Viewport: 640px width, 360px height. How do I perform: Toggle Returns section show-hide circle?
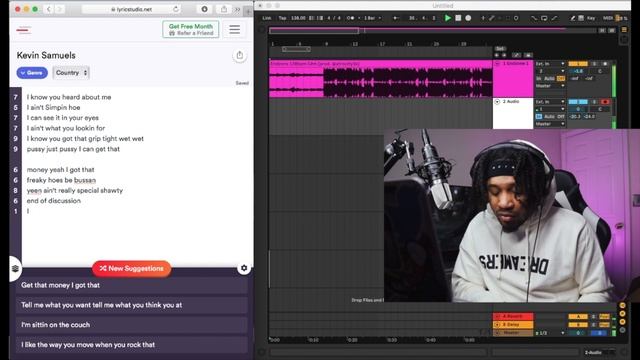click(x=622, y=313)
